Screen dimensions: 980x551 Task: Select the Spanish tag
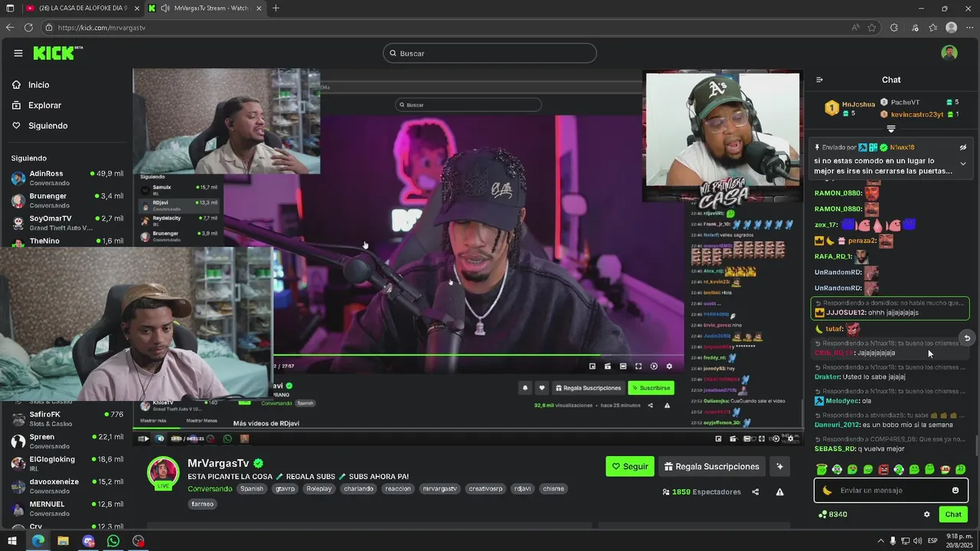(252, 488)
